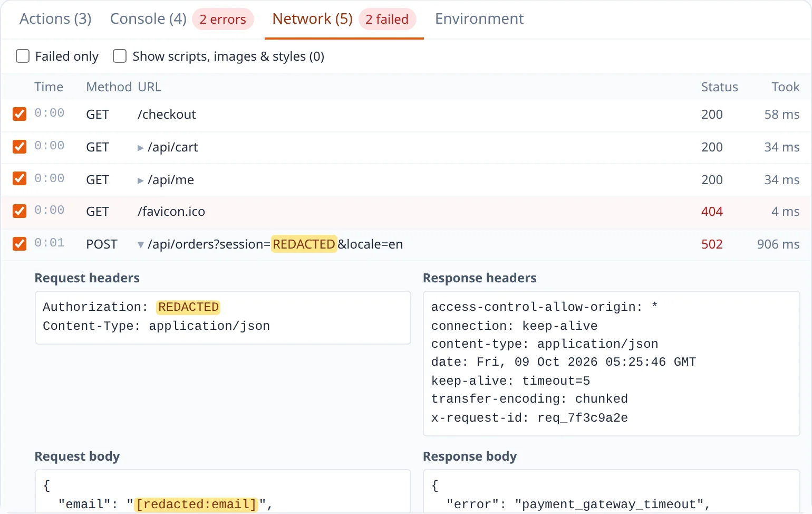Click the /checkout URL row
Screen dimensions: 812x514
click(x=406, y=115)
